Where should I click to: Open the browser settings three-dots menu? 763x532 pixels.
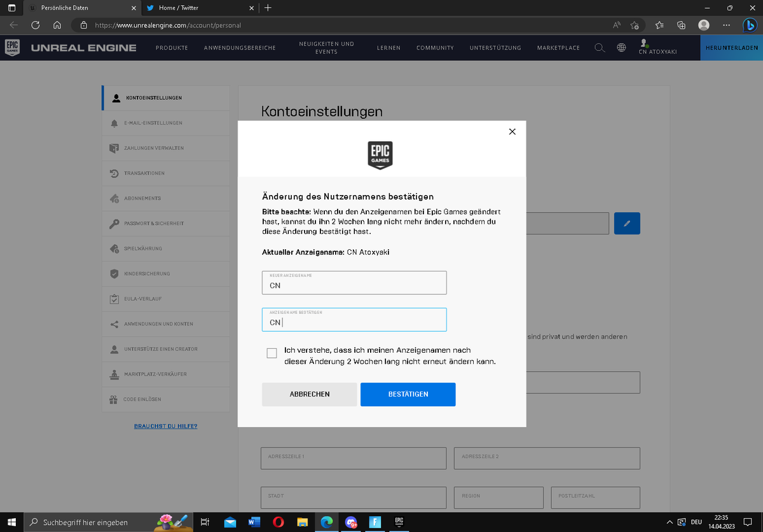tap(727, 25)
